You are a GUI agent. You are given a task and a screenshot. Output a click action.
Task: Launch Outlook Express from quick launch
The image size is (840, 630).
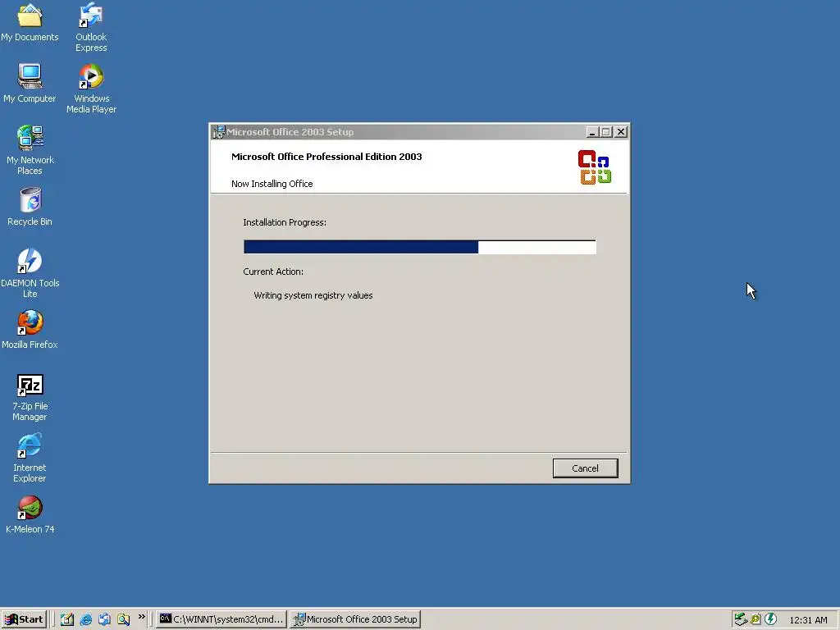pyautogui.click(x=104, y=619)
